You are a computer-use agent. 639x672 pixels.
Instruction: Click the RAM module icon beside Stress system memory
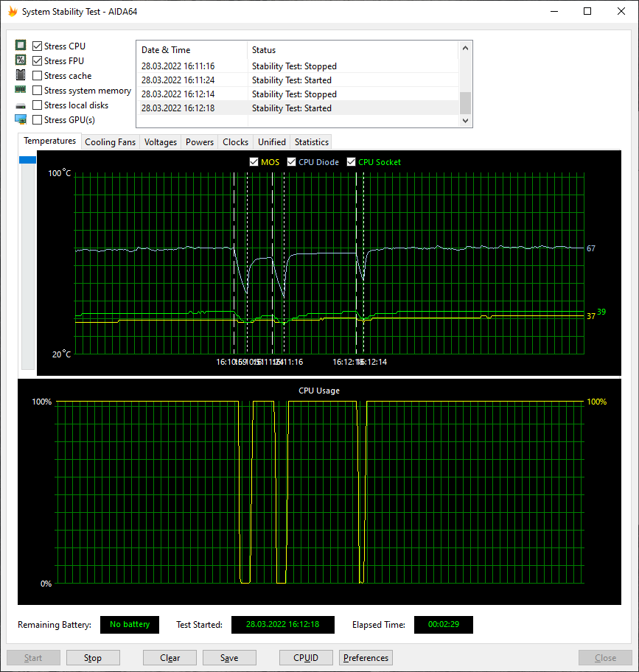(21, 90)
